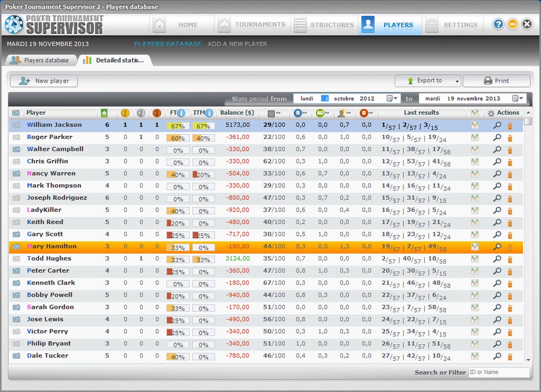View details with Mary Hamilton's magnifier icon

point(497,247)
